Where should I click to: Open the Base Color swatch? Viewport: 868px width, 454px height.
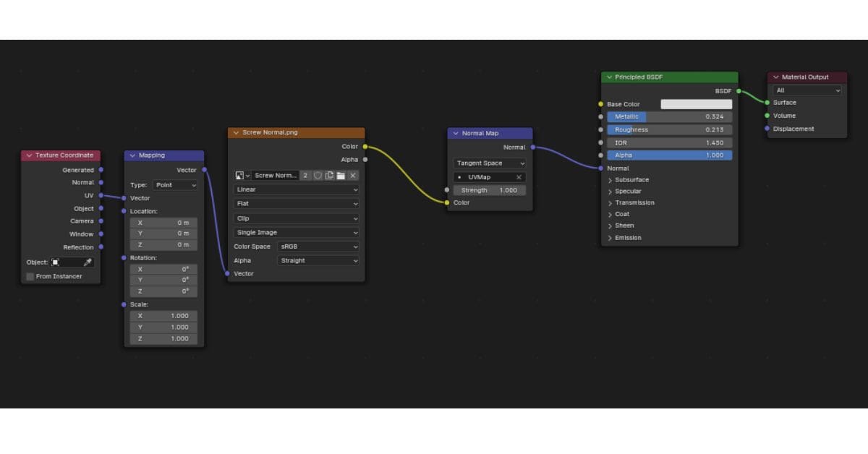pos(698,103)
